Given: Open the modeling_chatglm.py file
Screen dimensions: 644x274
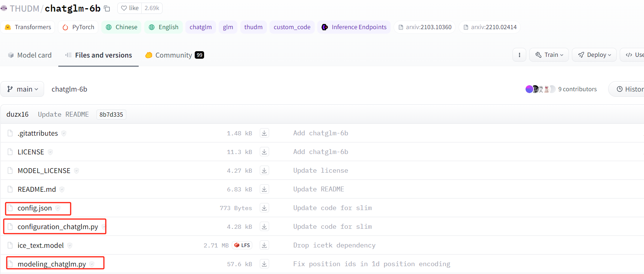Looking at the screenshot, I should coord(52,264).
